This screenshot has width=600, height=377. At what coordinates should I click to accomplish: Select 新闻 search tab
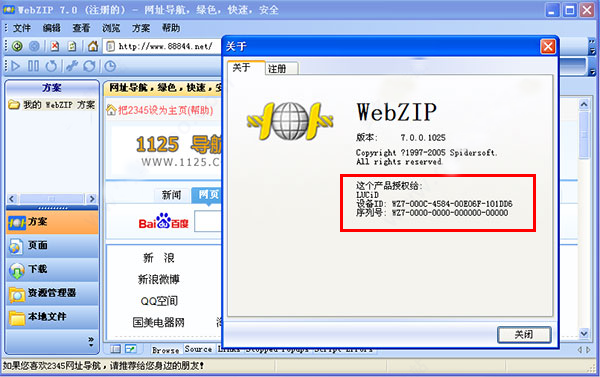coord(171,195)
